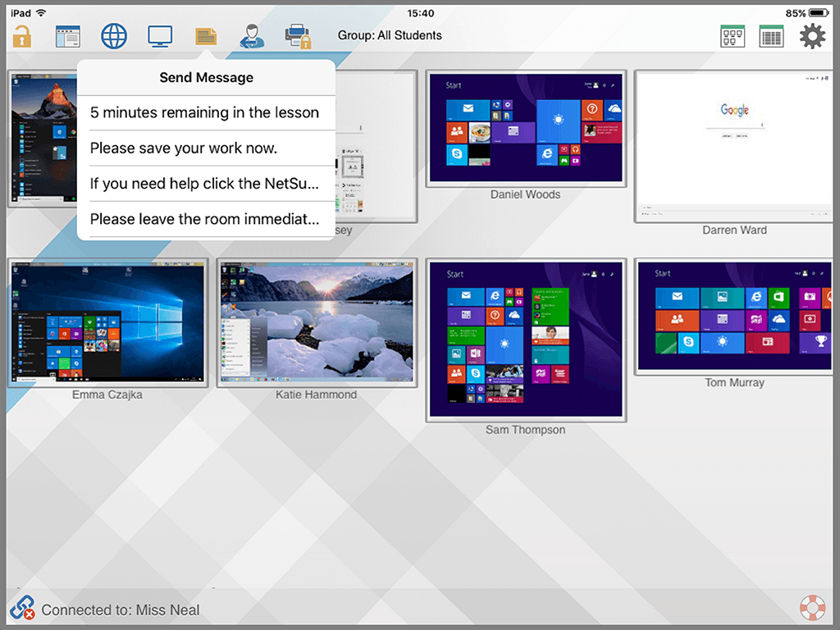Screen dimensions: 840x630
Task: Switch to details list view
Action: tap(771, 36)
